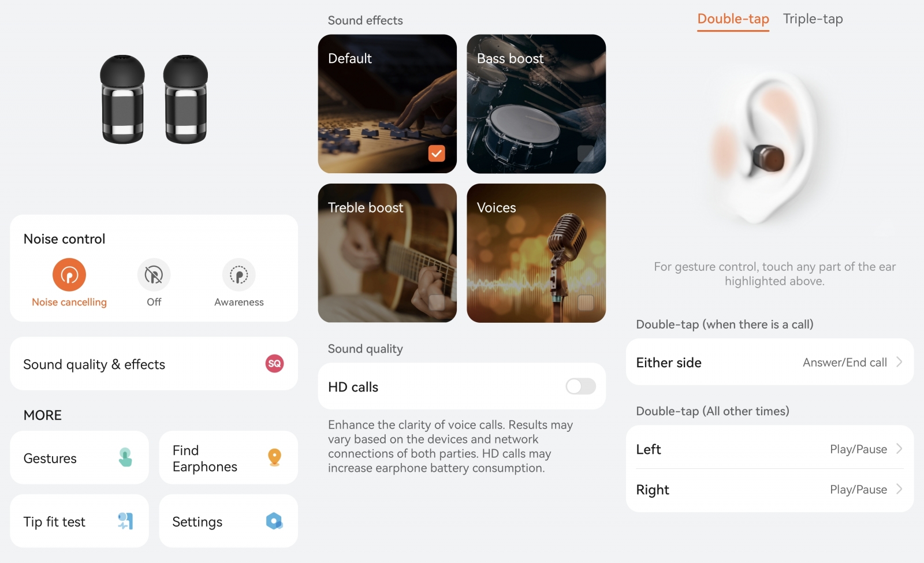Switch to the Triple-tap tab
924x563 pixels.
(x=813, y=19)
